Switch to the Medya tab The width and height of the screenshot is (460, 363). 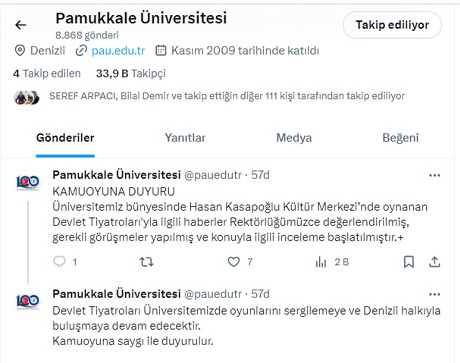pos(294,138)
